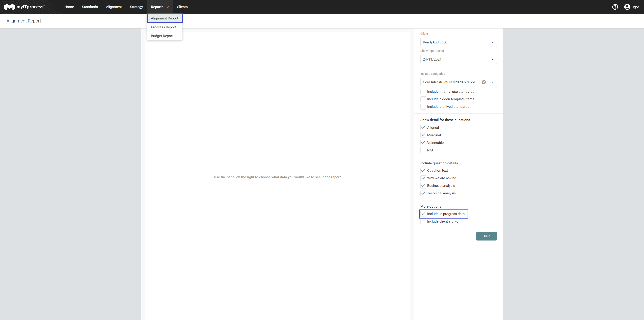Clear selected categories with the X icon
This screenshot has height=320, width=644.
[x=484, y=82]
